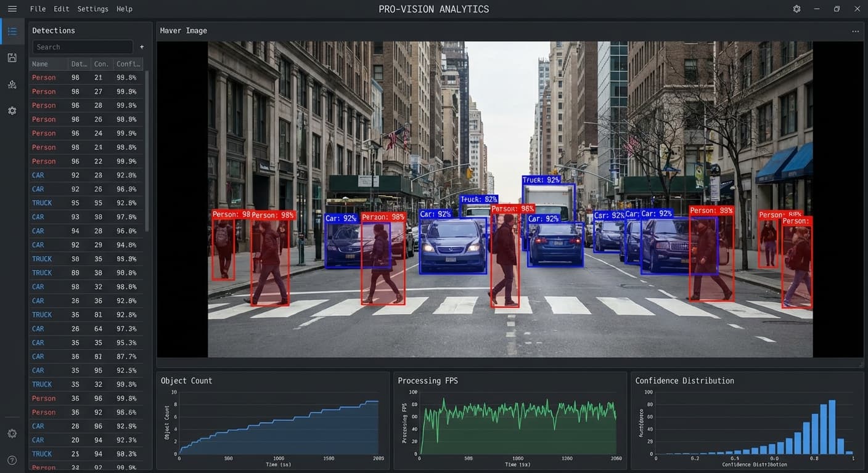Click the gear icon below the hierarchy icon
868x473 pixels.
pyautogui.click(x=12, y=111)
